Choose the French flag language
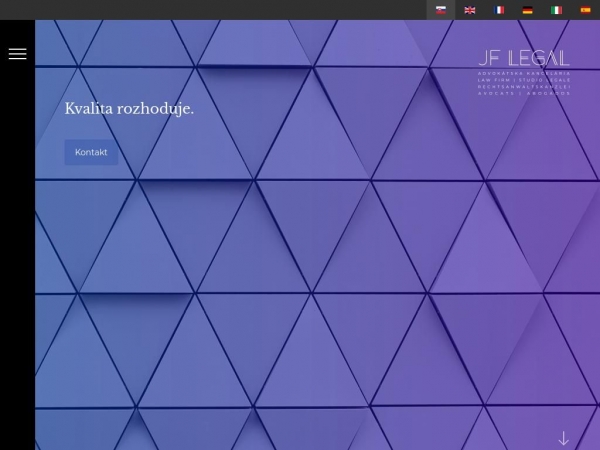Screen dimensions: 600x450 [x=499, y=10]
